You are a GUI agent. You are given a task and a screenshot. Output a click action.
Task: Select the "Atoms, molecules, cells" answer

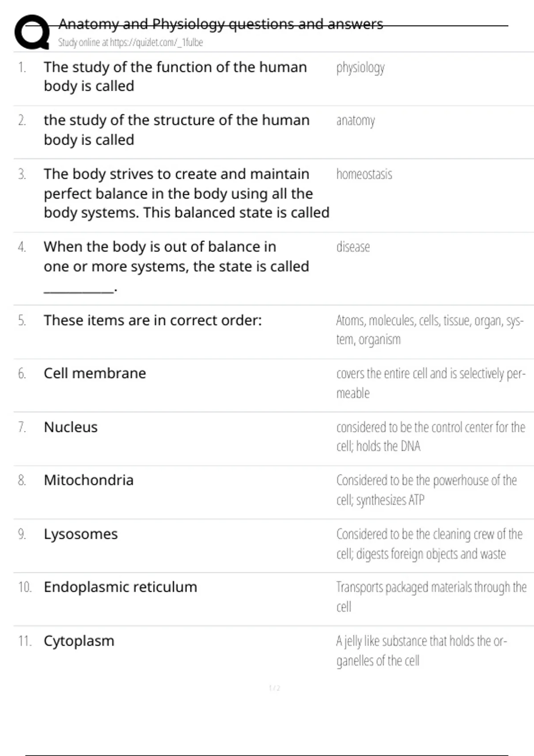[x=429, y=330]
